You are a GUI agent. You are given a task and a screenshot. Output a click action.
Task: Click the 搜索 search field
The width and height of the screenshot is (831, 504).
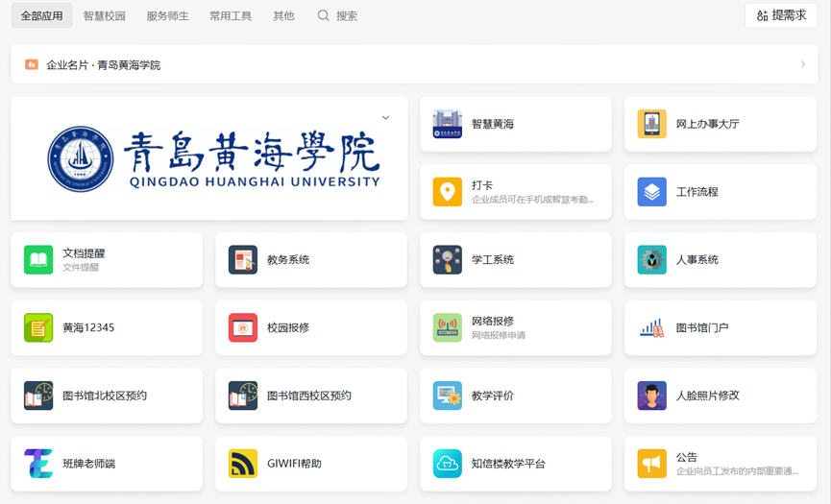338,16
